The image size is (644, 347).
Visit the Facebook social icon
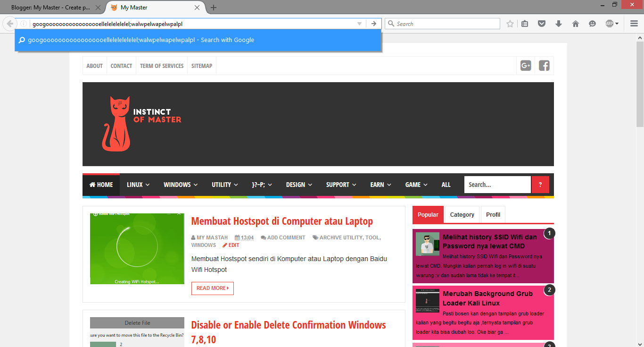[x=544, y=66]
